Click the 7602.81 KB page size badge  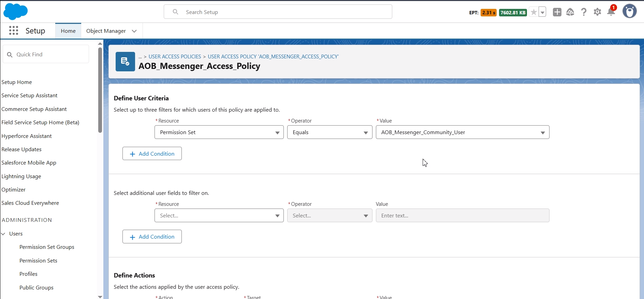pyautogui.click(x=513, y=13)
